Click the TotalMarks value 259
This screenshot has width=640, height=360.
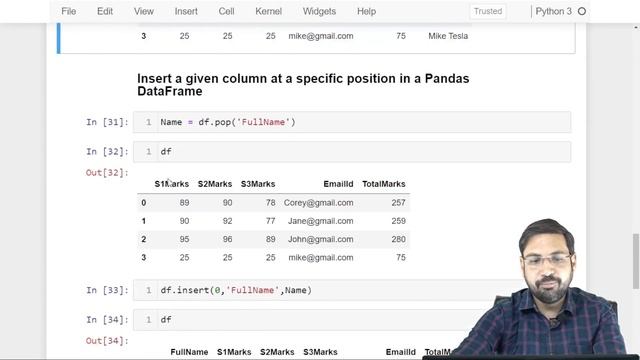pos(398,221)
